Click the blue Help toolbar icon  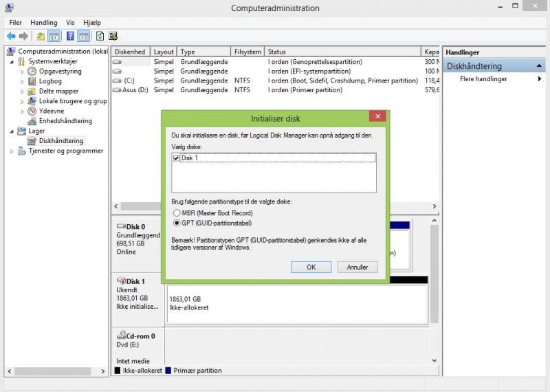pyautogui.click(x=70, y=36)
